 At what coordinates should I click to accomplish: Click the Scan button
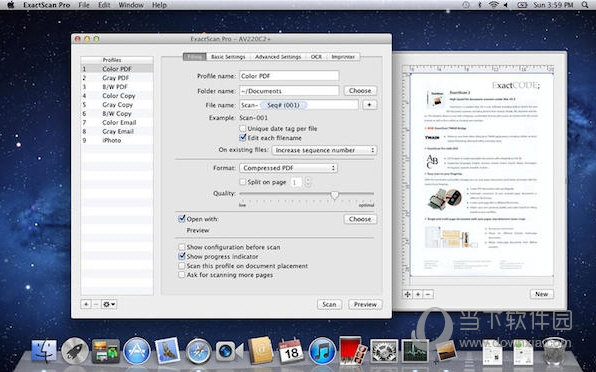(x=329, y=304)
